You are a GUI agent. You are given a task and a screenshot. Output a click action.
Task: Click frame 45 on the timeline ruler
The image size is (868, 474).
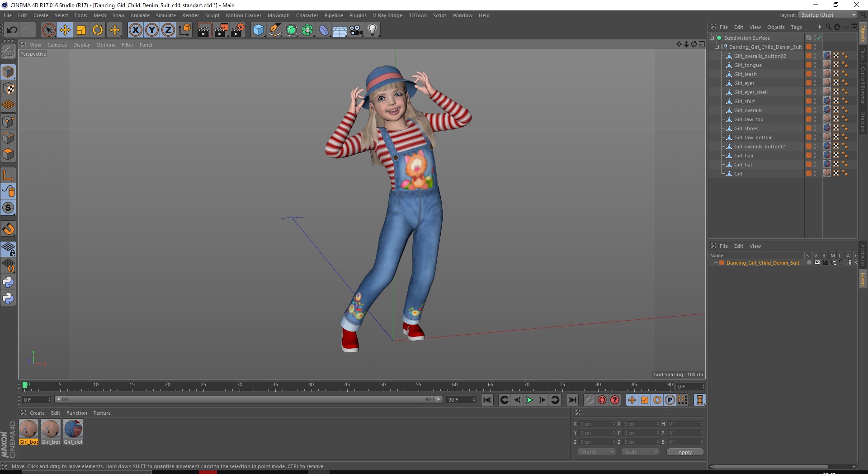[x=347, y=386]
